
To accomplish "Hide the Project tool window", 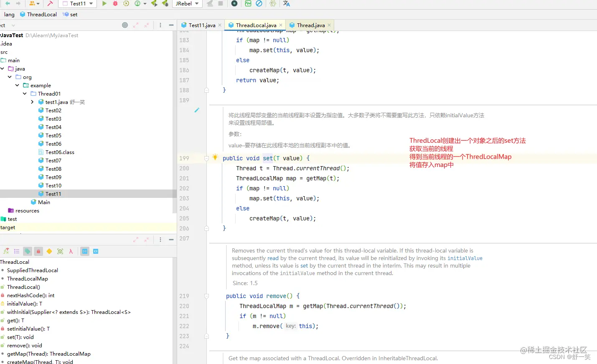I will pos(171,25).
